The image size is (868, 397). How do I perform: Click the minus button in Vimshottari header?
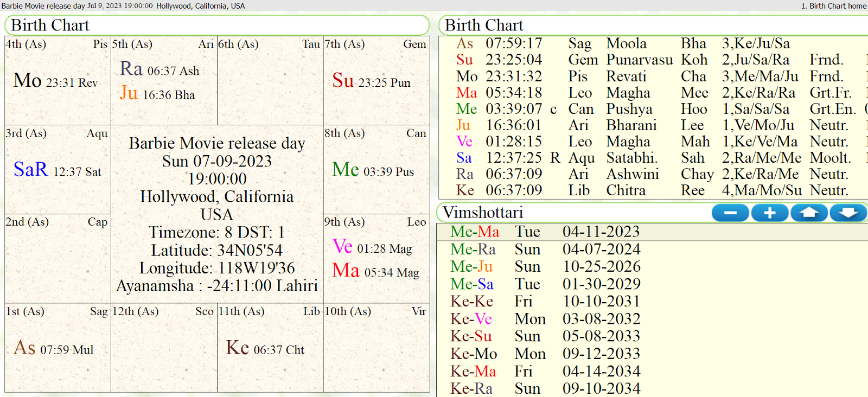coord(730,213)
